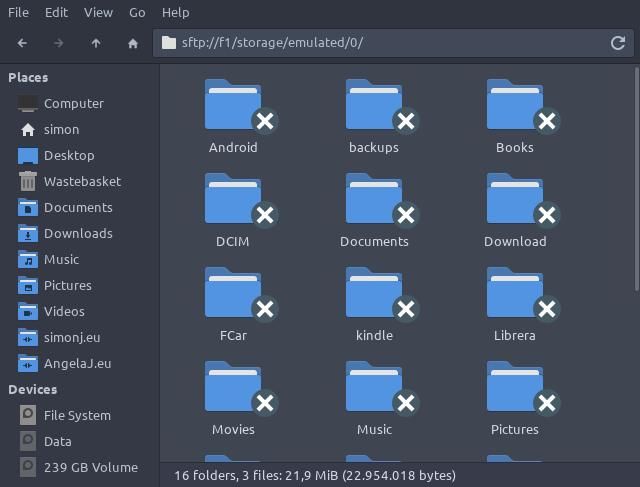Viewport: 640px width, 487px height.
Task: Go back to the previous location
Action: [x=22, y=43]
